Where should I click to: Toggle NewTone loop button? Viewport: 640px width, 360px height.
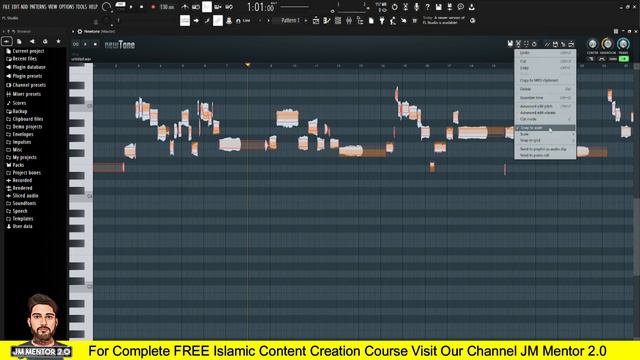tap(76, 44)
